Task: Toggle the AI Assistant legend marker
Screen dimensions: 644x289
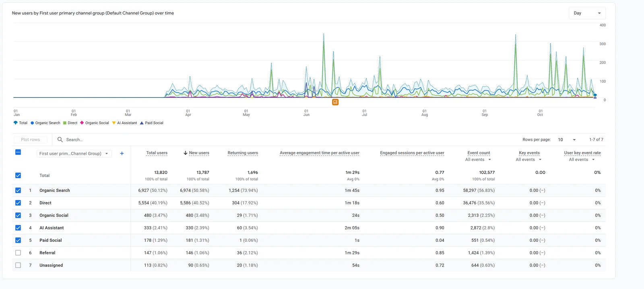Action: (114, 123)
